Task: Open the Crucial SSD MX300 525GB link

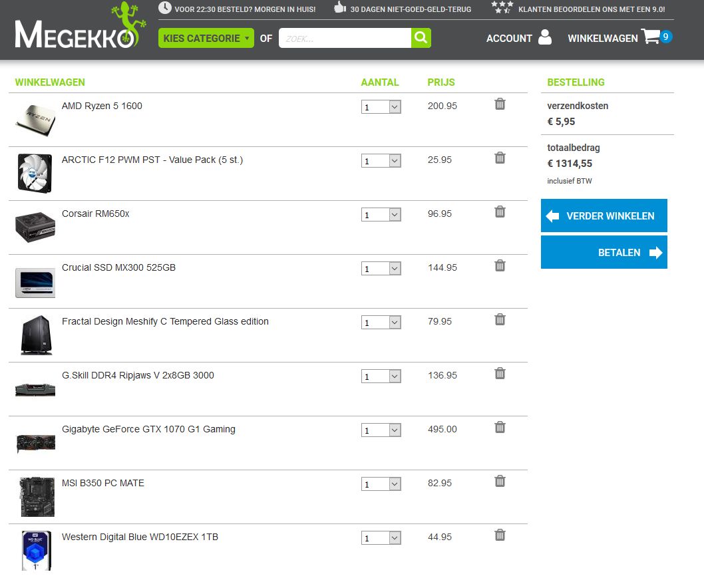Action: pyautogui.click(x=118, y=267)
